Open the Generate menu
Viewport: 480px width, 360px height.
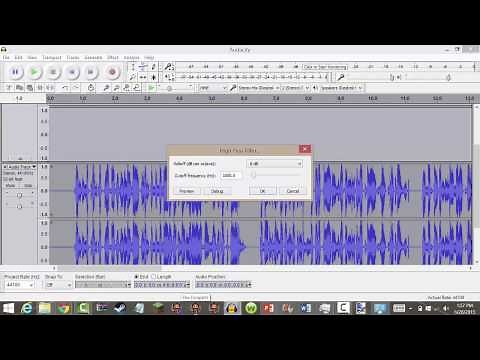point(93,57)
